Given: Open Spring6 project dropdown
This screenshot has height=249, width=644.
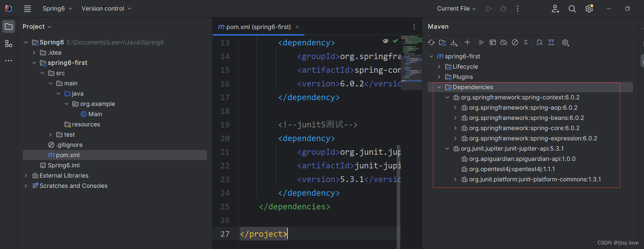Looking at the screenshot, I should pos(57,9).
